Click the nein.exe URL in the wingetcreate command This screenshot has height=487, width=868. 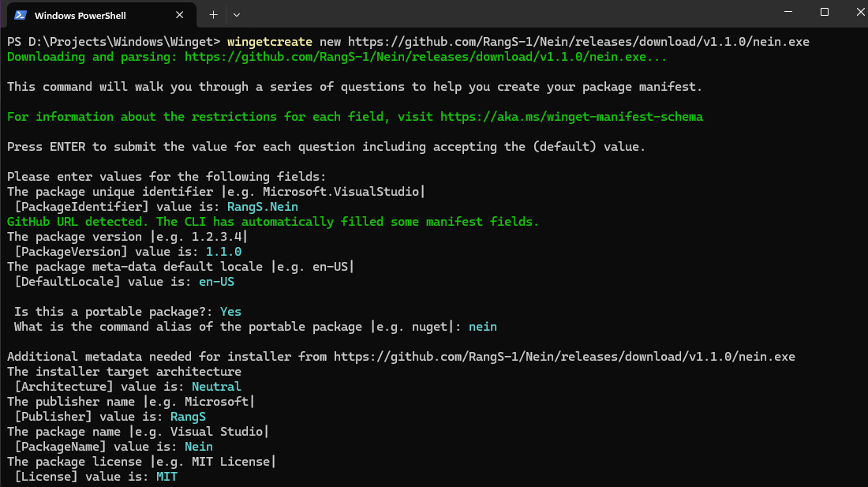pos(578,42)
